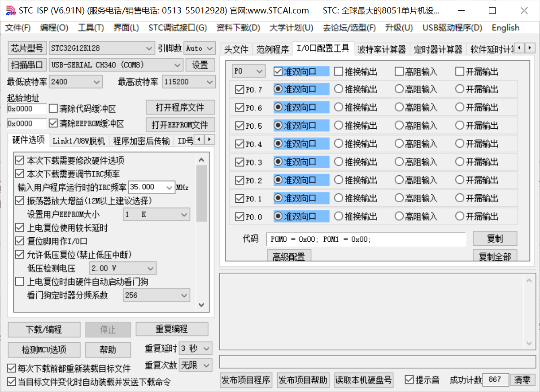The height and width of the screenshot is (392, 540).
Task: Toggle 清除代码缓冲区 checkbox
Action: pos(53,109)
